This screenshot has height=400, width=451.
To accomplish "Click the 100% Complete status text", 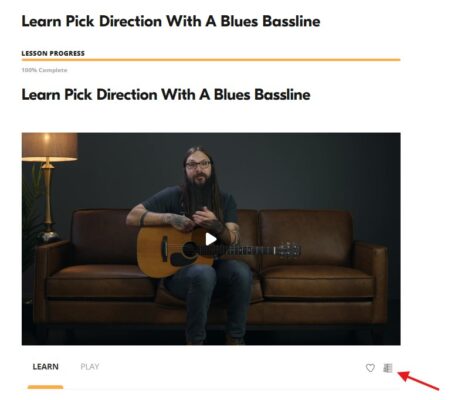I will point(44,70).
